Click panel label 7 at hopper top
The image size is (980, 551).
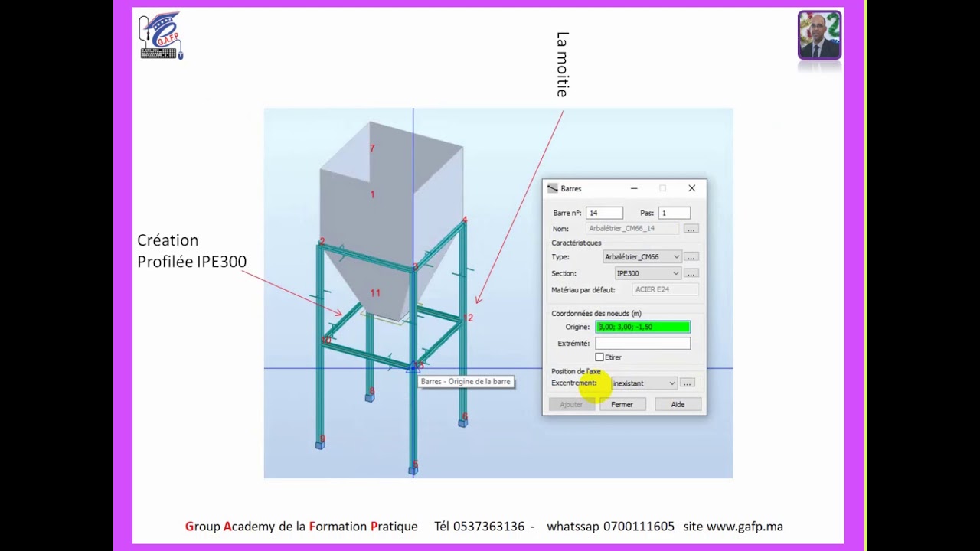click(372, 148)
